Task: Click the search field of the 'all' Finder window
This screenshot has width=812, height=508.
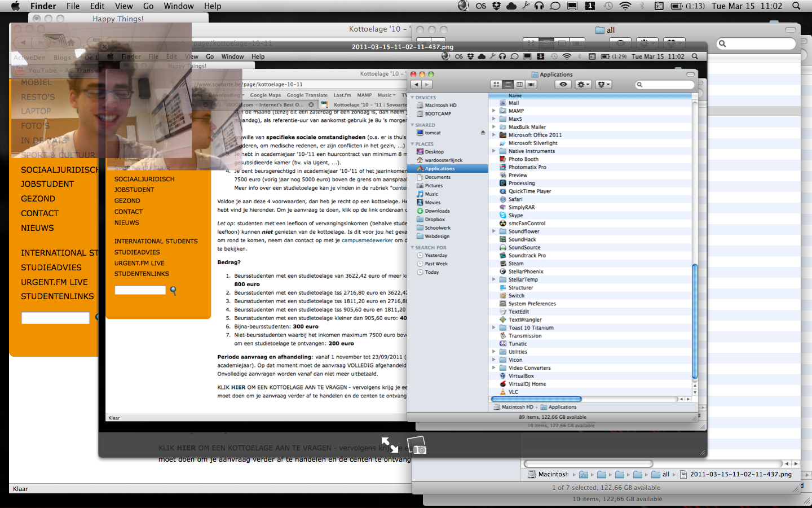Action: click(x=756, y=43)
